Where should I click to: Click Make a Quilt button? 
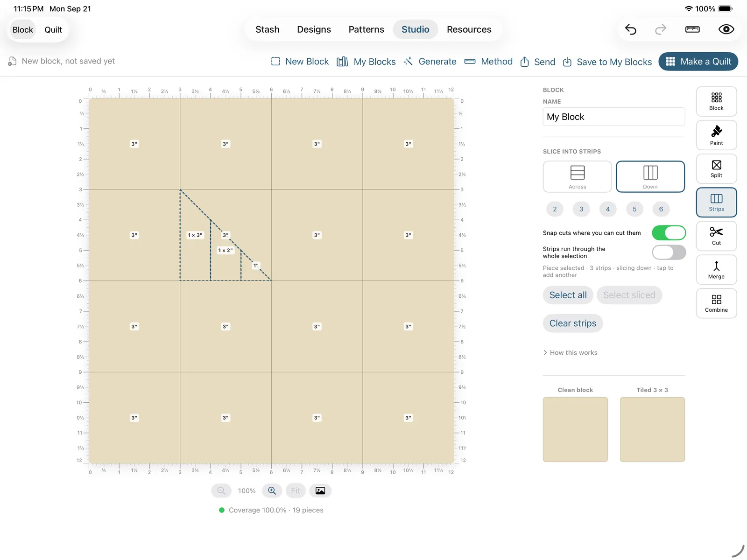click(698, 62)
